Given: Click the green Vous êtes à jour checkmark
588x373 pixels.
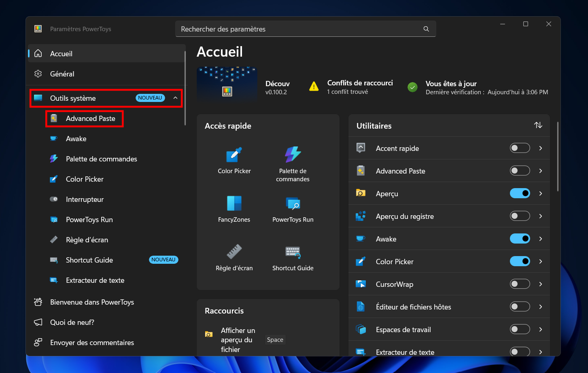Looking at the screenshot, I should 412,87.
